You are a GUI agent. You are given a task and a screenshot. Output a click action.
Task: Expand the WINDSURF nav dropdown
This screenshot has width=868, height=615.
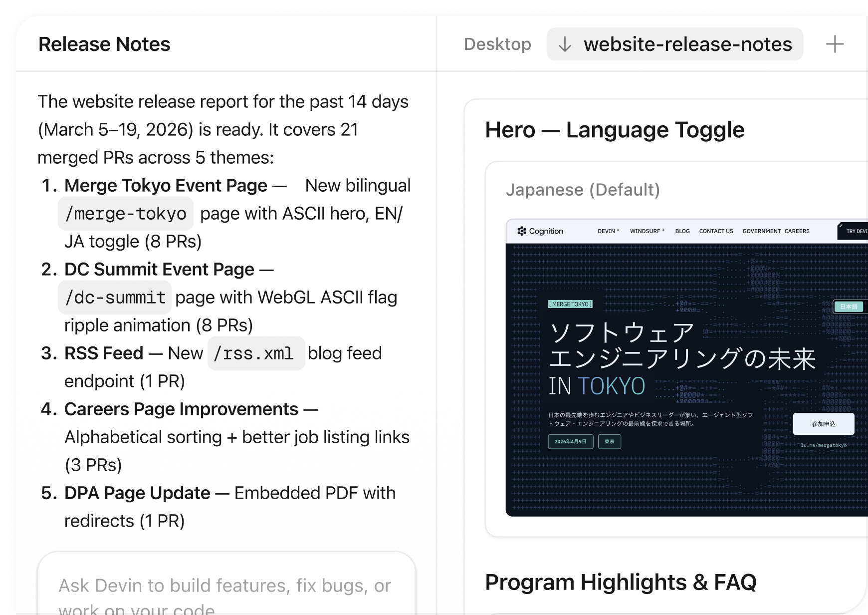[647, 231]
